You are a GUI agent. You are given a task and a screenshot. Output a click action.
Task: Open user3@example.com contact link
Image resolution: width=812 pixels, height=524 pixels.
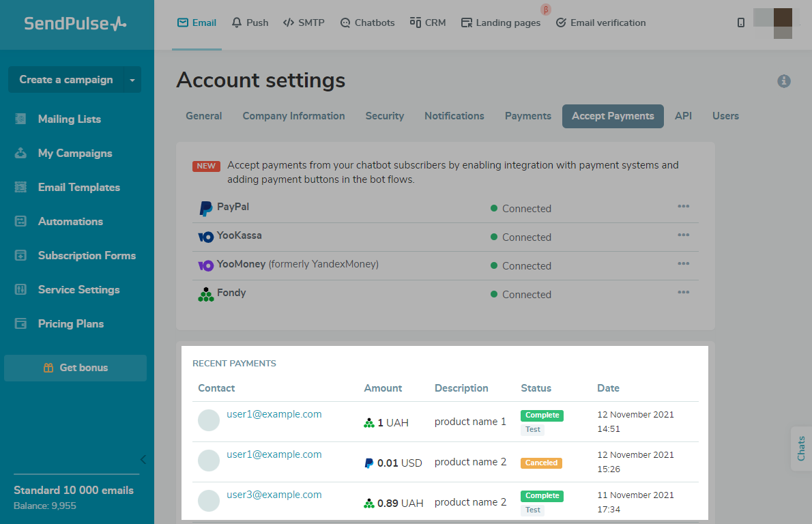tap(274, 495)
